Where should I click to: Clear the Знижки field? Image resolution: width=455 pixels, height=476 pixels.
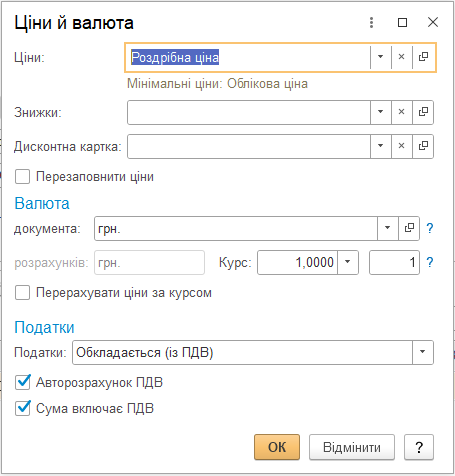402,112
